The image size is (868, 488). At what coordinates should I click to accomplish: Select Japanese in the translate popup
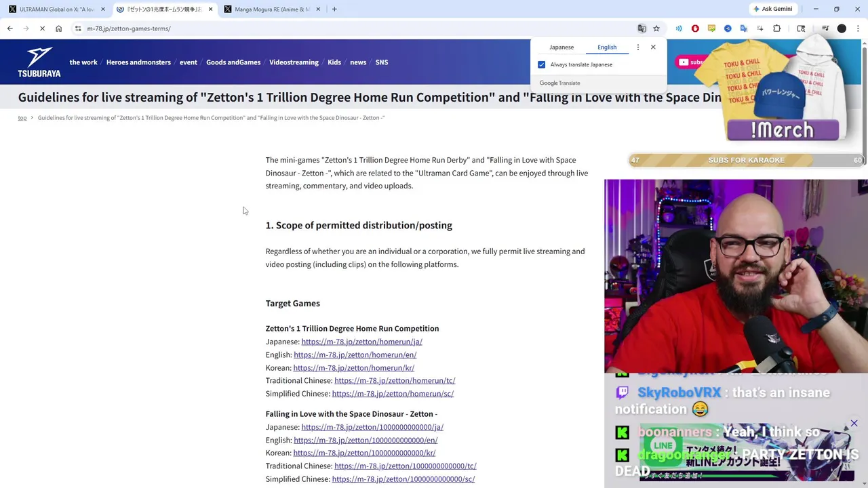[561, 47]
